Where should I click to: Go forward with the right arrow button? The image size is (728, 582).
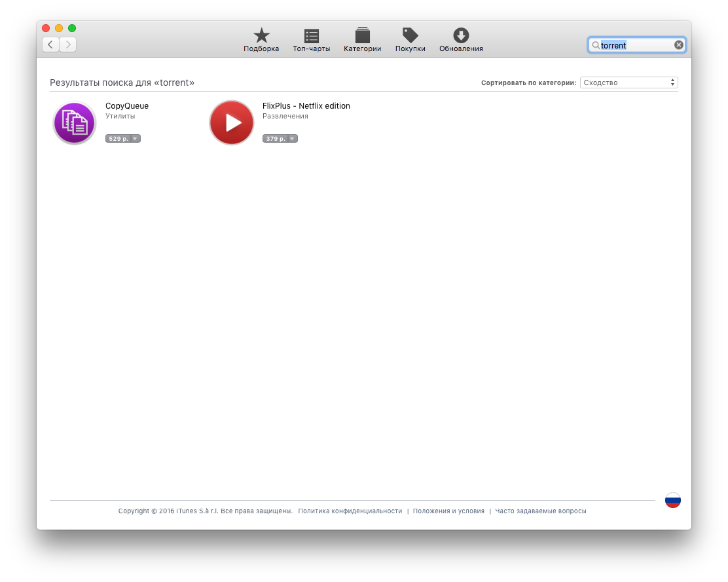tap(68, 45)
